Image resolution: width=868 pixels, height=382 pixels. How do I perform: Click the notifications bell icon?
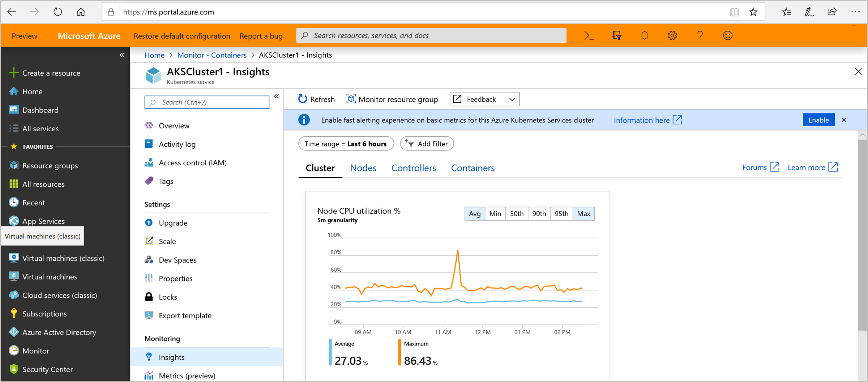tap(644, 35)
